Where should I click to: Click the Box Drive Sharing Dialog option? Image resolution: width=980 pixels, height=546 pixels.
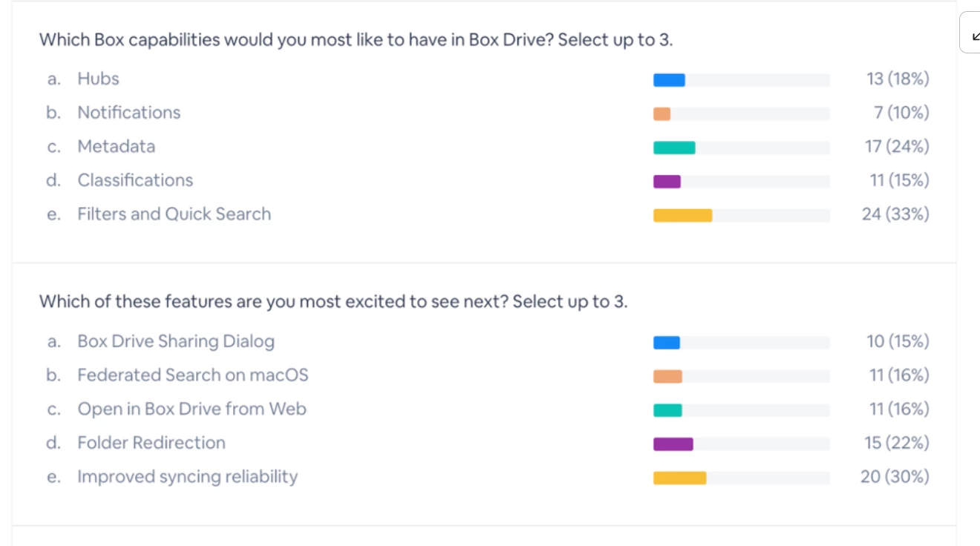tap(176, 341)
